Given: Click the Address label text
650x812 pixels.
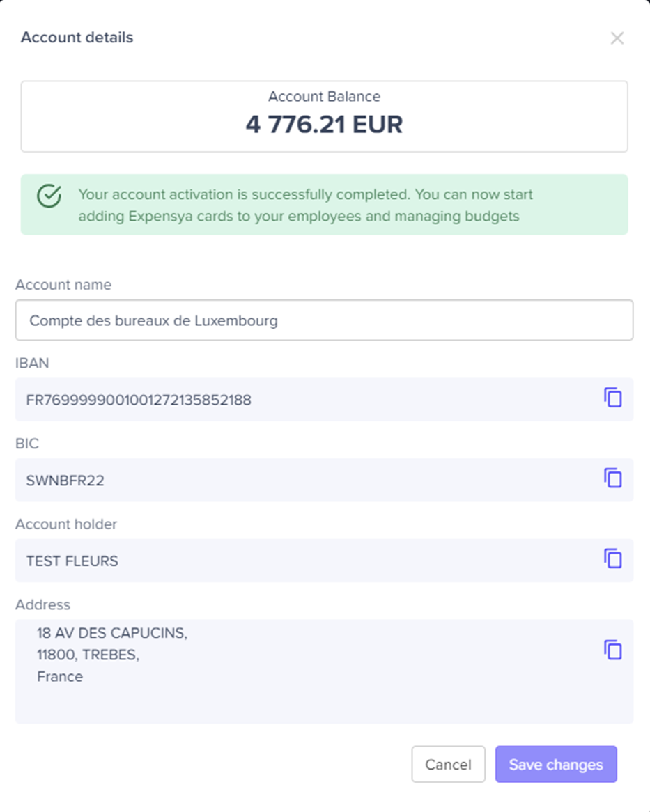Looking at the screenshot, I should [43, 604].
